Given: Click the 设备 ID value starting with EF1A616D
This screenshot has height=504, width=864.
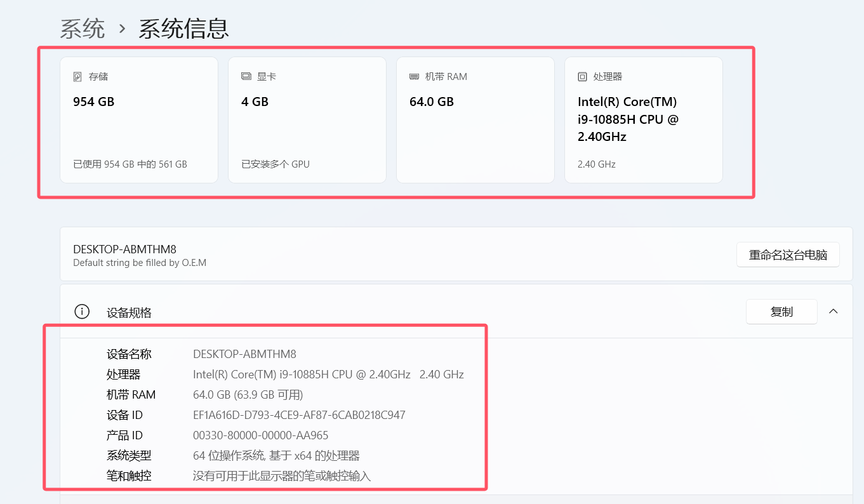Looking at the screenshot, I should [299, 415].
